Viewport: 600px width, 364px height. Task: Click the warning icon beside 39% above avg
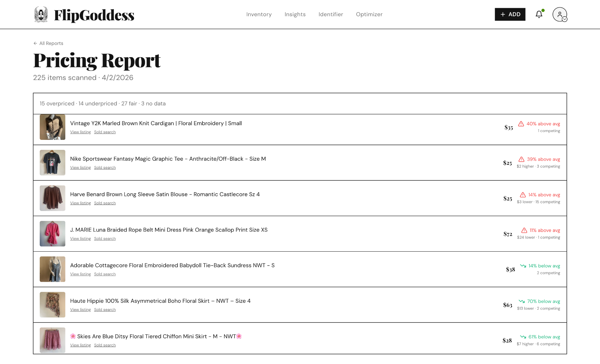[x=522, y=160]
